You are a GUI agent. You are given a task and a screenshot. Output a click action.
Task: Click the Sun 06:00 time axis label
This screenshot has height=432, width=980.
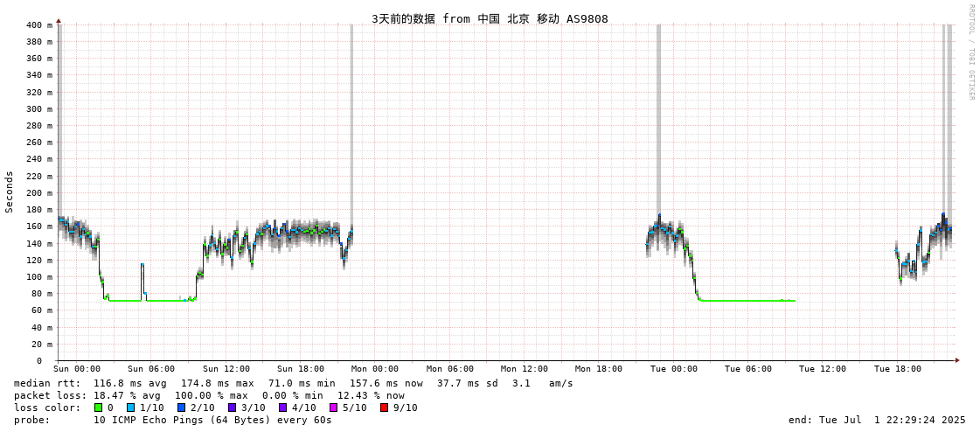151,369
